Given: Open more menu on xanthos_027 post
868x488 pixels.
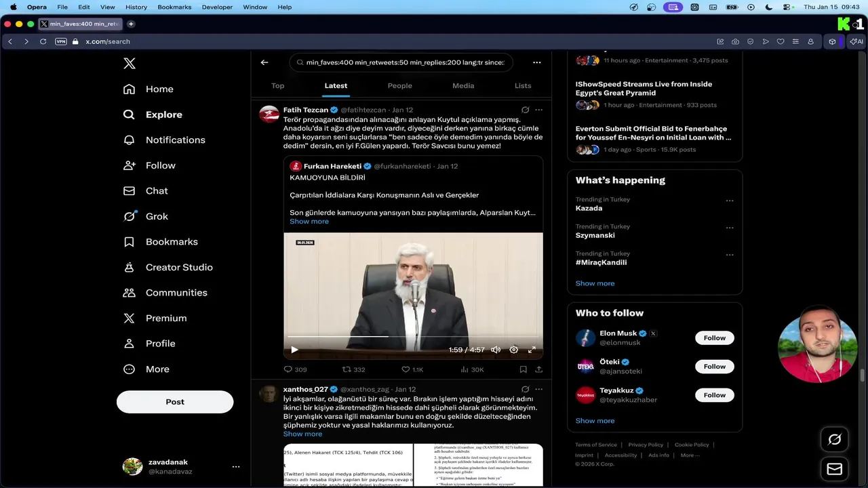Looking at the screenshot, I should [538, 390].
